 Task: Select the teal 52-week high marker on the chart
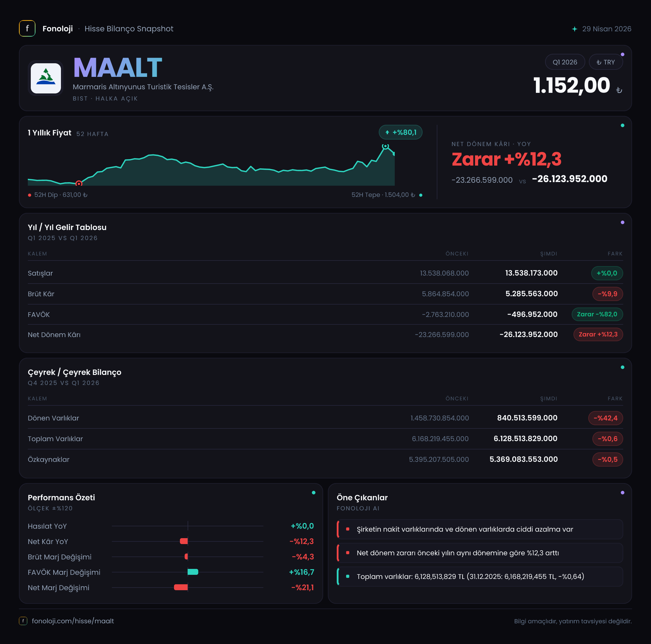point(385,146)
